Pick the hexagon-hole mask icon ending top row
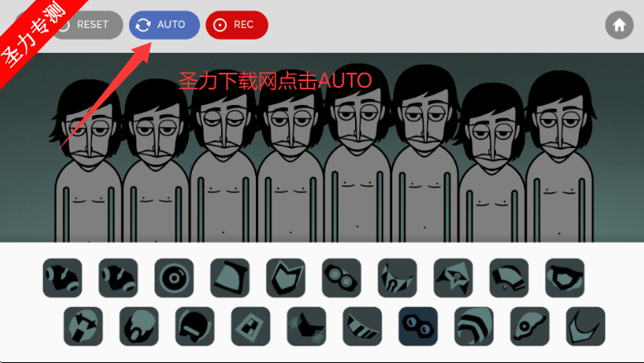This screenshot has width=644, height=363. click(x=565, y=278)
